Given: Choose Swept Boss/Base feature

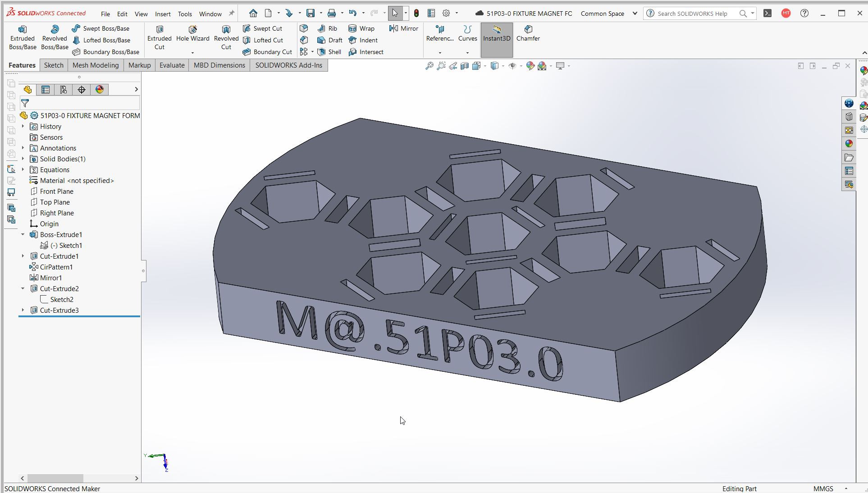Looking at the screenshot, I should [101, 28].
